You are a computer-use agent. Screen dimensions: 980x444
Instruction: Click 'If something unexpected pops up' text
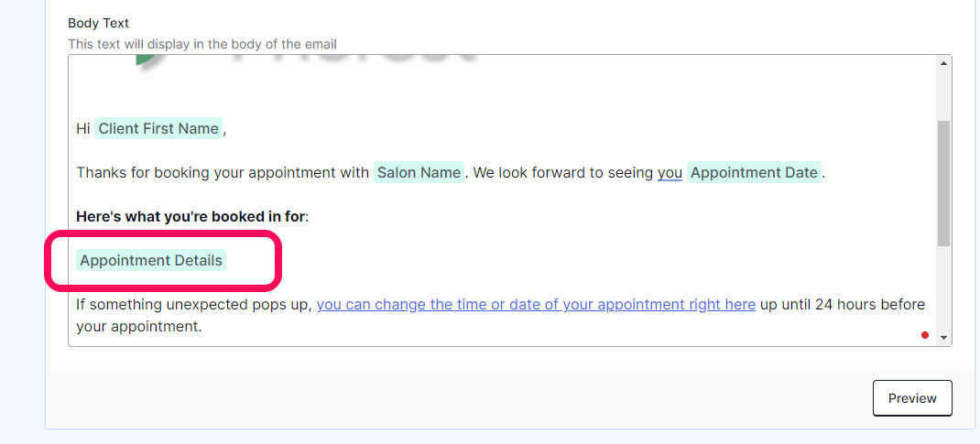194,305
